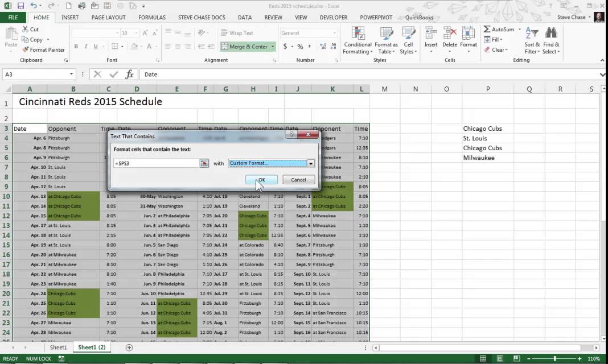
Task: Open Merge & Center dropdown arrow
Action: 273,47
